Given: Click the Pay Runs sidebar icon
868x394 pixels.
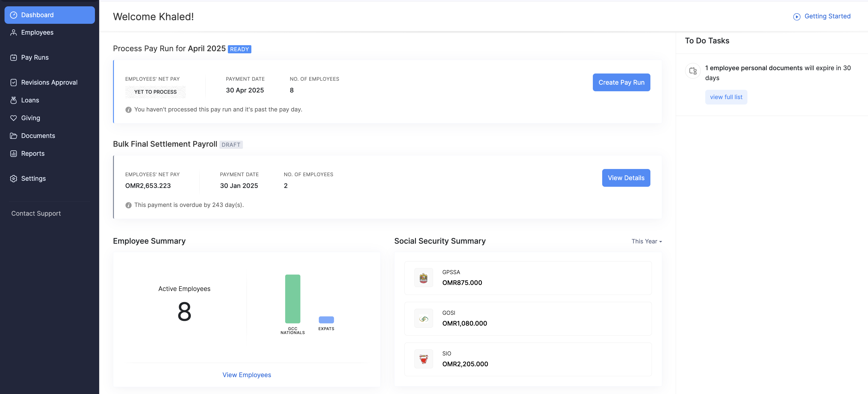Looking at the screenshot, I should tap(14, 58).
